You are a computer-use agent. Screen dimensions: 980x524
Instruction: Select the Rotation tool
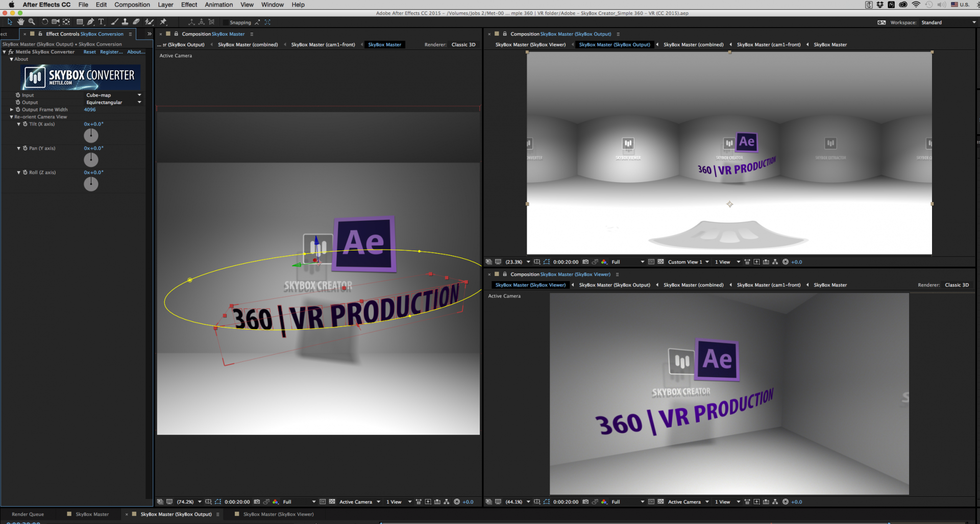(x=45, y=22)
